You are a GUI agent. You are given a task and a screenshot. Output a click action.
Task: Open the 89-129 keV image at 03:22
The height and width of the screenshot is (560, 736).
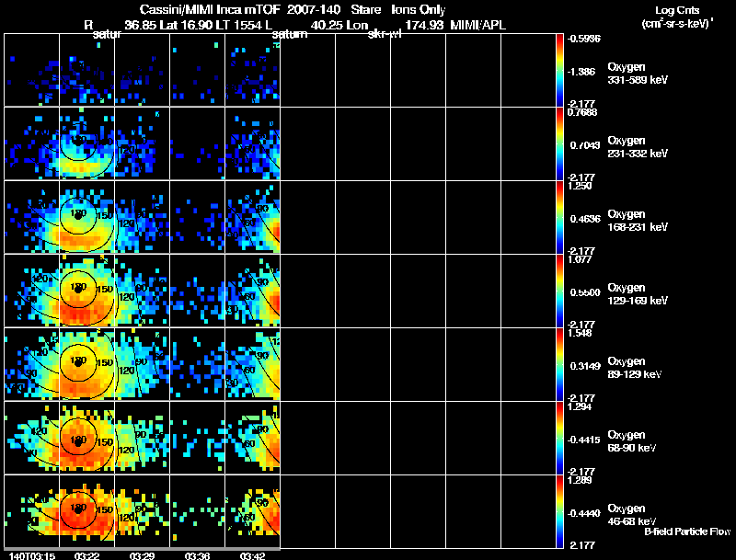(x=86, y=364)
